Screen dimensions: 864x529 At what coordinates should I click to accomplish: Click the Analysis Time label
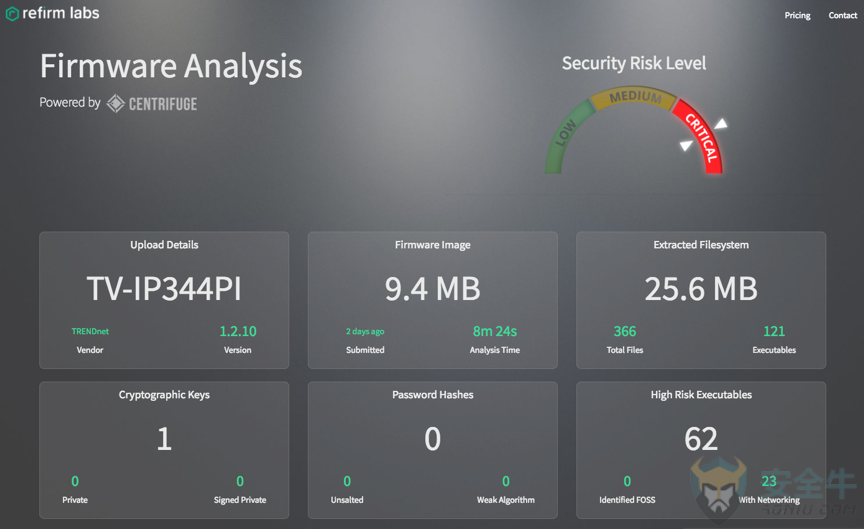click(495, 350)
